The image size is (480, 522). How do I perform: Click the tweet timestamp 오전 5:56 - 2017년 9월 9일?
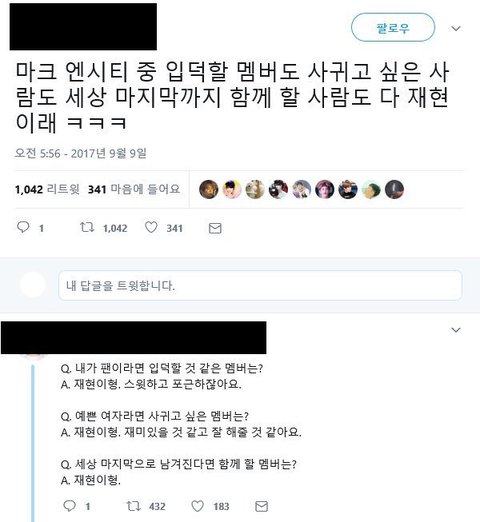coord(81,153)
